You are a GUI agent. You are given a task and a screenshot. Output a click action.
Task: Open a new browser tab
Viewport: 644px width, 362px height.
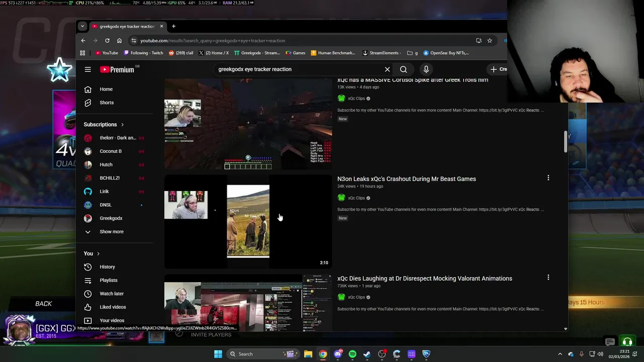point(174,26)
